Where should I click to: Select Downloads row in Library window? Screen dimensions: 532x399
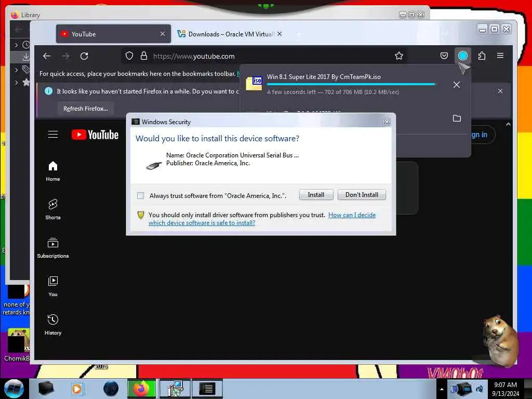coord(20,57)
